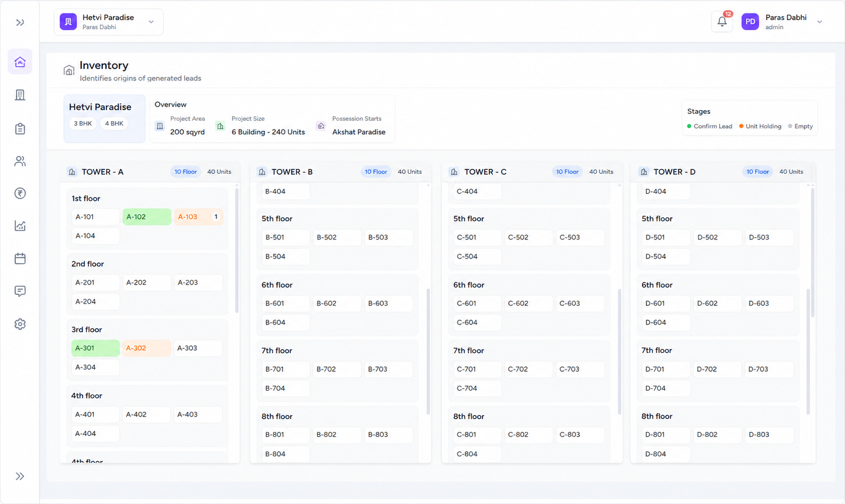Select unit D-503
845x504 pixels.
pos(769,237)
